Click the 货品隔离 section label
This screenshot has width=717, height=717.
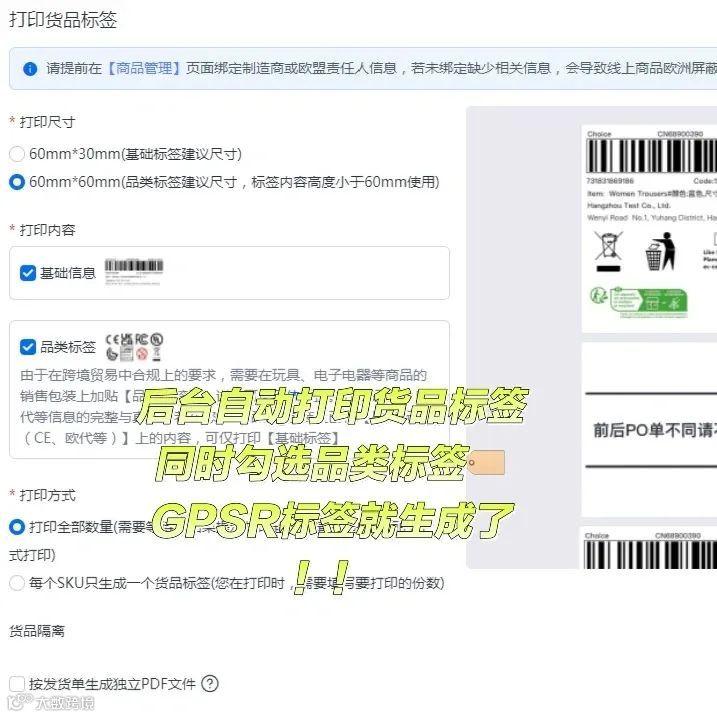(x=37, y=631)
